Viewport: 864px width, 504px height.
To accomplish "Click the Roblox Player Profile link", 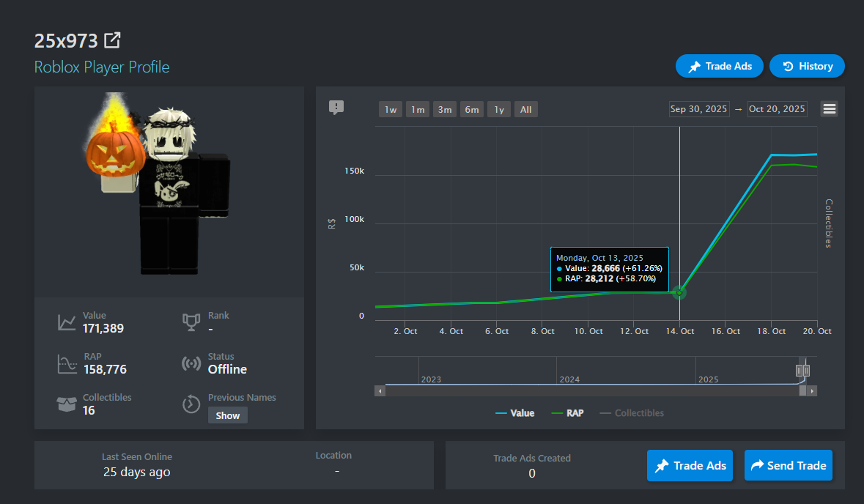I will pos(102,67).
